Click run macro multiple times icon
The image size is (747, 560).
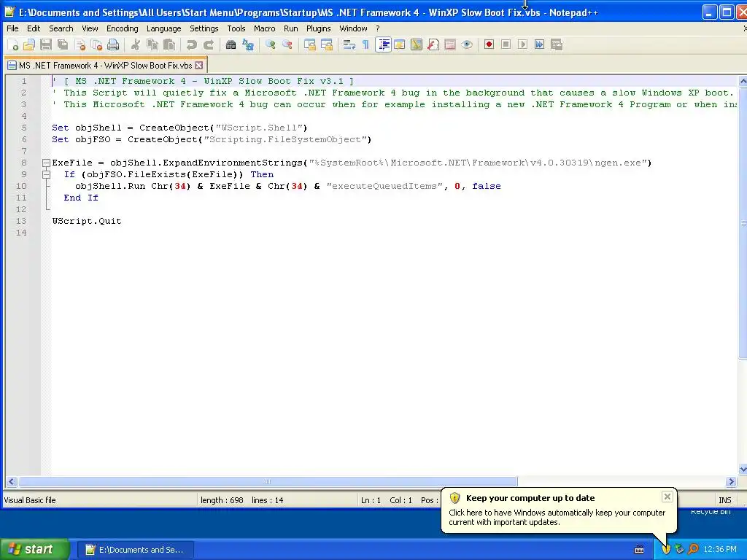[x=539, y=44]
